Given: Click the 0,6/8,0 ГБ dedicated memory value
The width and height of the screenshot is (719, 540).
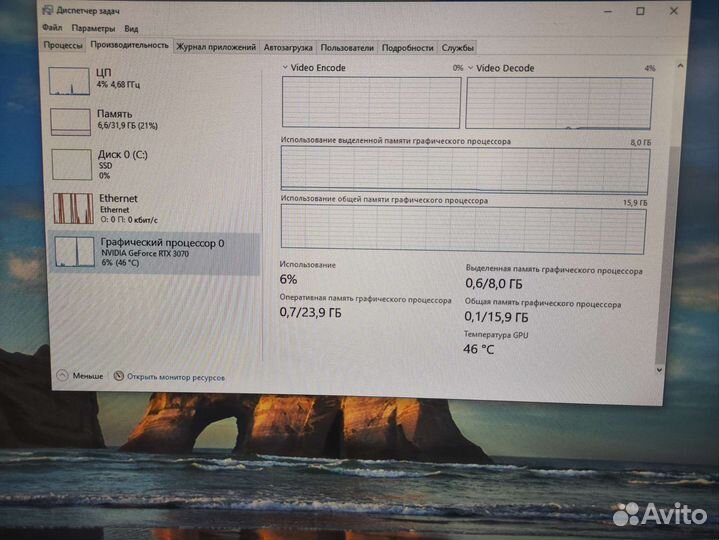Looking at the screenshot, I should (494, 284).
